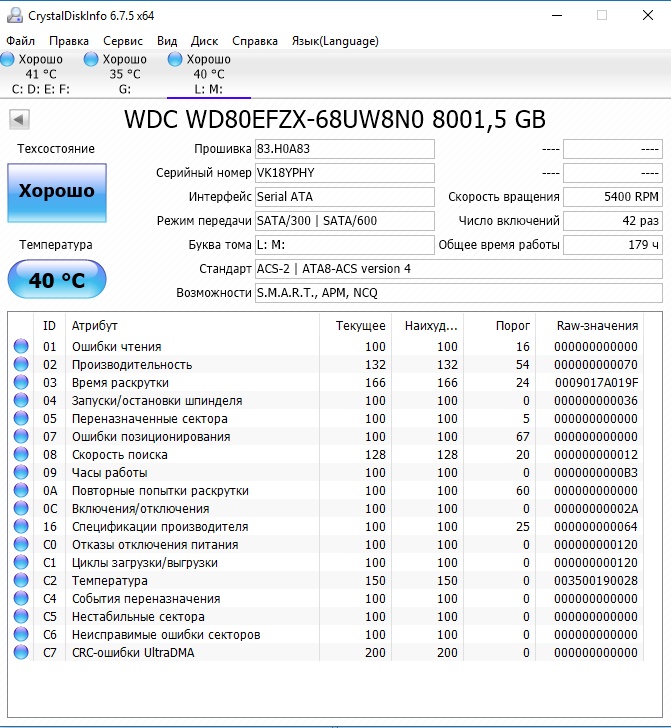Close the CrystalDiskInfo window
Viewport: 671px width, 728px height.
click(x=648, y=15)
